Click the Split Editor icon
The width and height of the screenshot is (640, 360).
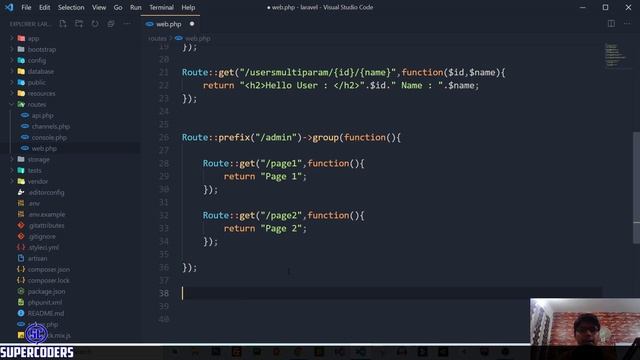pos(611,24)
